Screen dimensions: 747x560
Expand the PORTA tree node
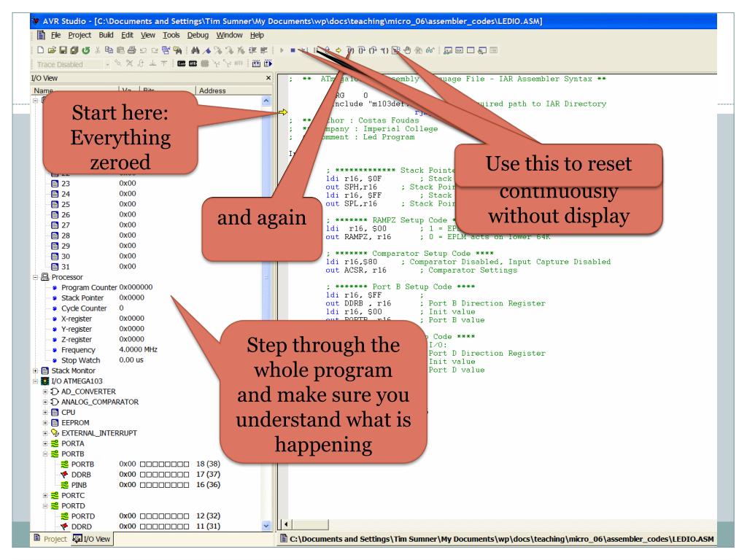pyautogui.click(x=45, y=443)
